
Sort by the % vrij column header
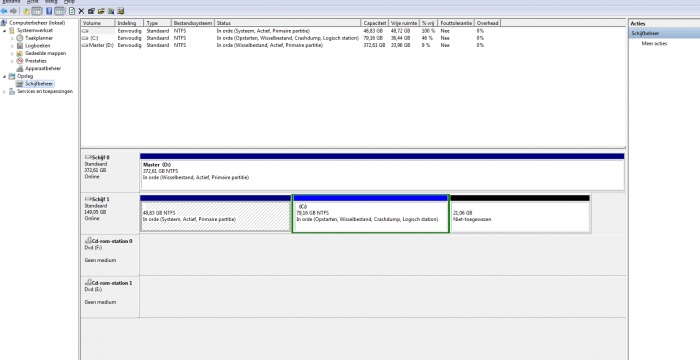428,23
